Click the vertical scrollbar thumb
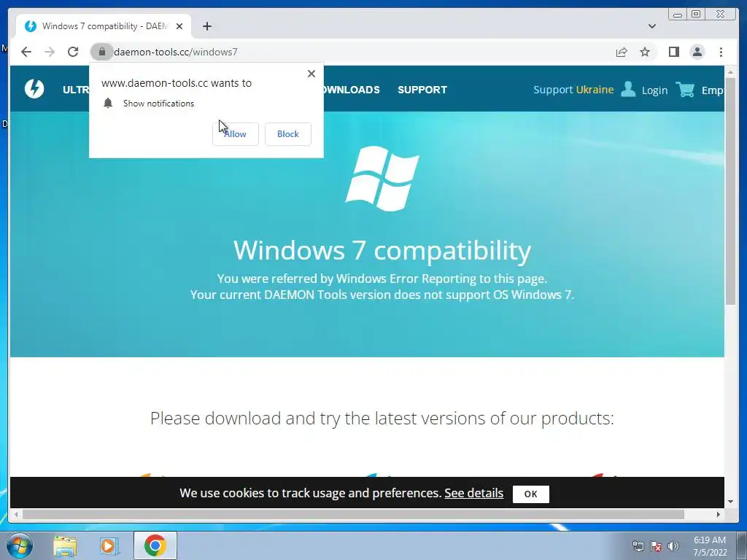 click(x=731, y=190)
